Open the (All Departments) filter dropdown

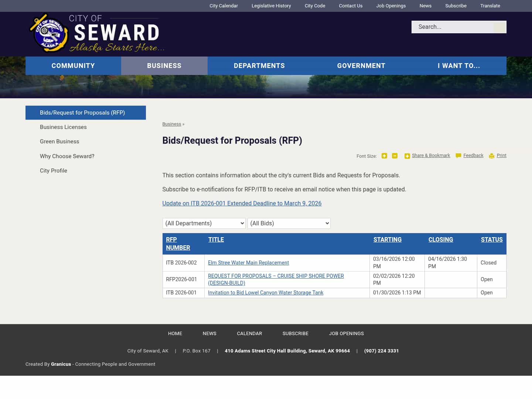[204, 223]
